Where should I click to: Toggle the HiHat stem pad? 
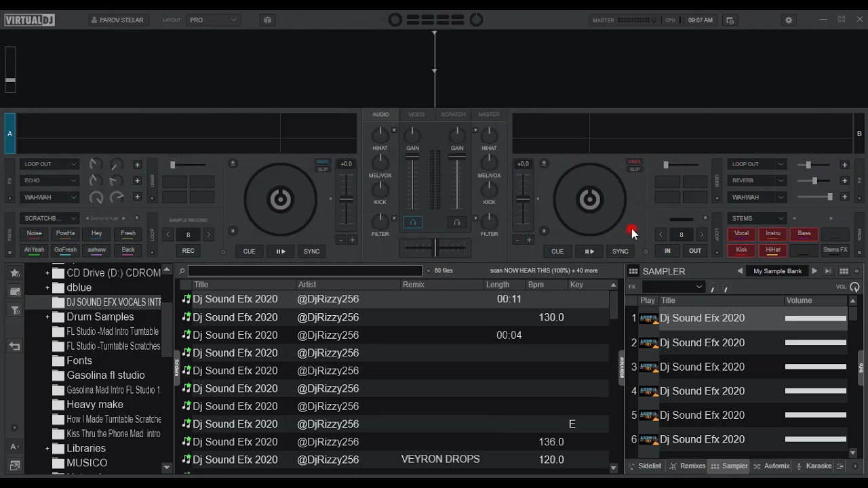pyautogui.click(x=773, y=250)
